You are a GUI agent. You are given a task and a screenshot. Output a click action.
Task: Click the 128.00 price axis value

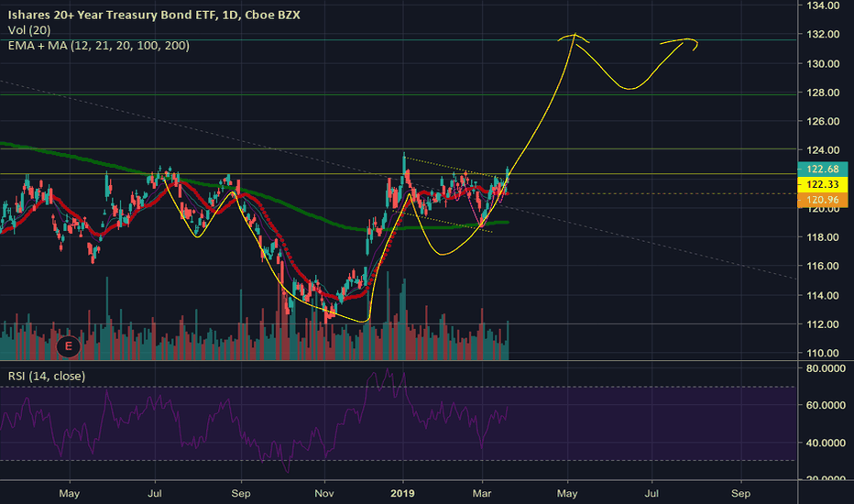point(823,93)
